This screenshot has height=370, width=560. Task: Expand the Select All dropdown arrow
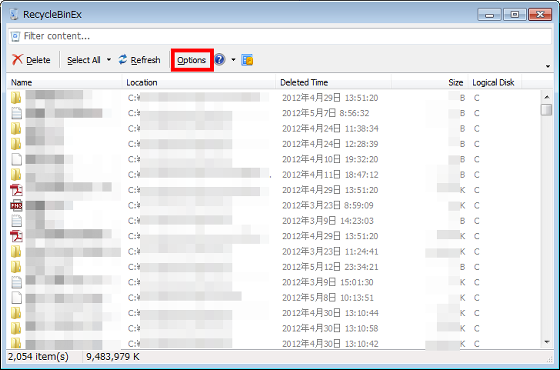coord(109,60)
